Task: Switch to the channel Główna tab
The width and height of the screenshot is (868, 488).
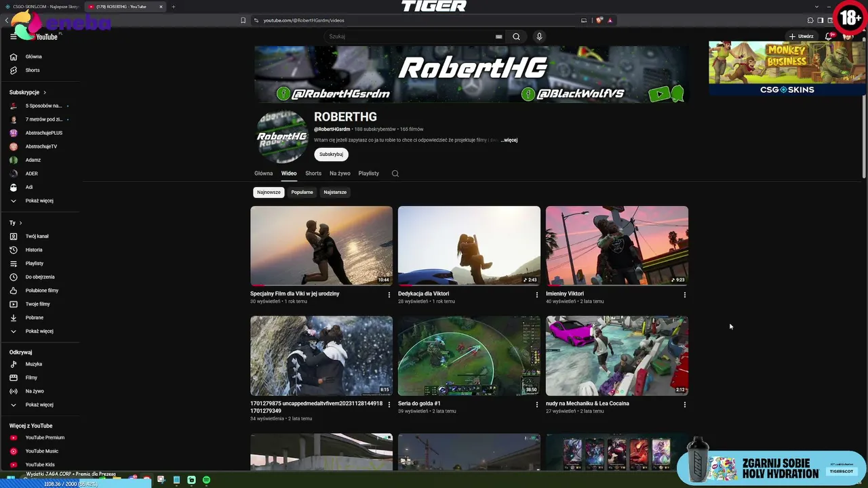Action: point(263,174)
